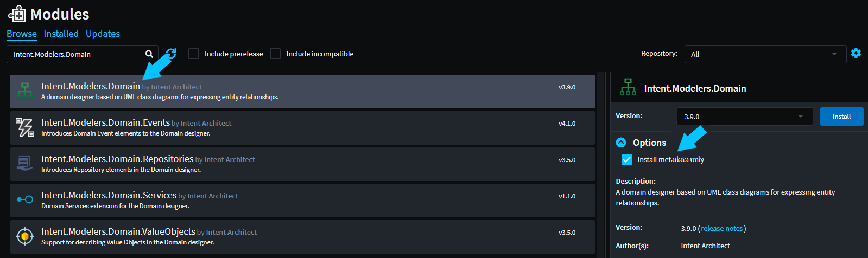
Task: Switch to the Updates tab
Action: coord(103,34)
